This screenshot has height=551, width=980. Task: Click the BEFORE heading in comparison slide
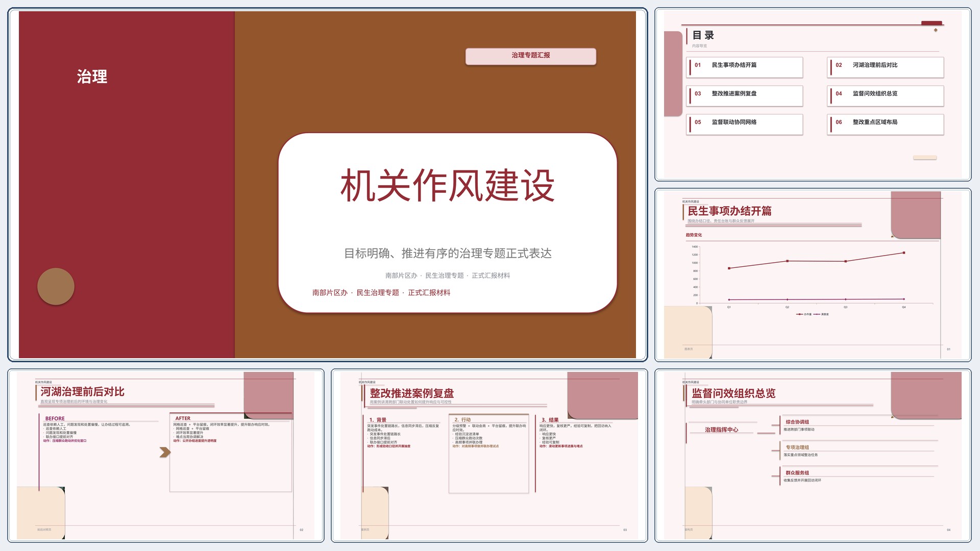point(55,418)
